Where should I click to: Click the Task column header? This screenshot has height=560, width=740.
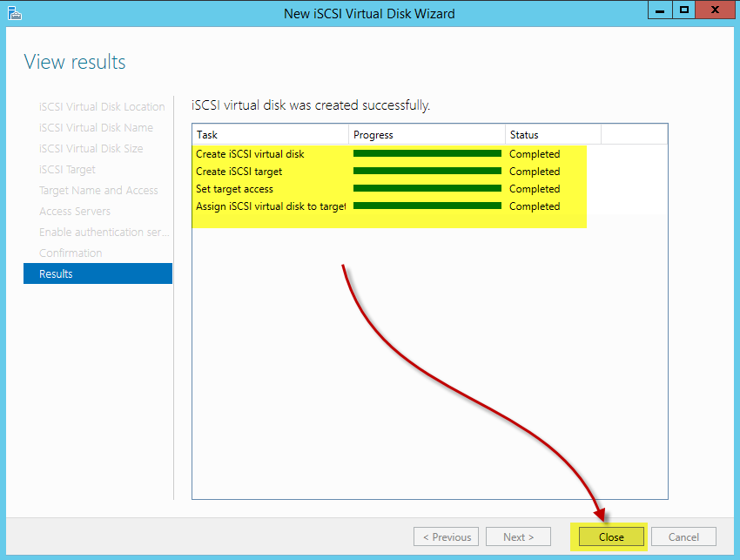point(271,135)
